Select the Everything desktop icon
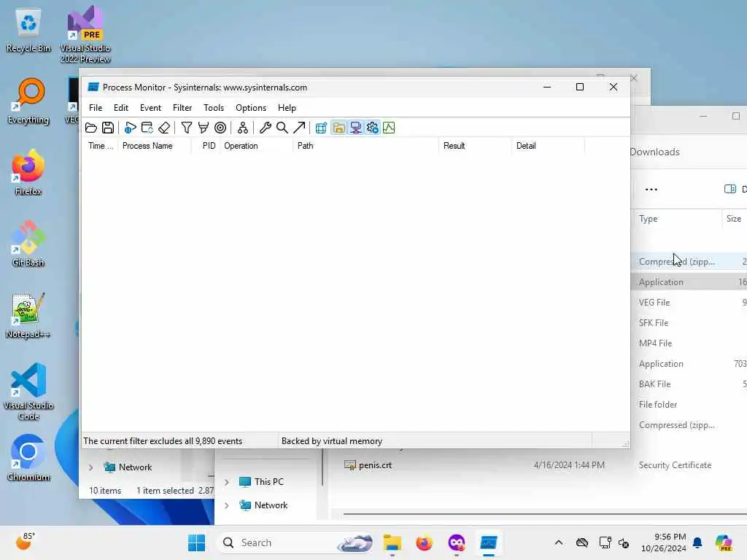 28,101
